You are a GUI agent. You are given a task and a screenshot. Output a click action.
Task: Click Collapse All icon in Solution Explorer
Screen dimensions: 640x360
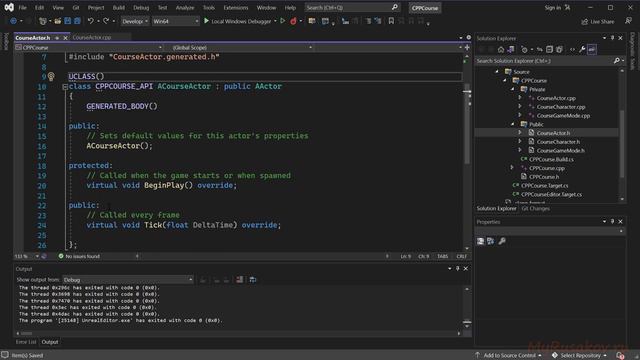[x=549, y=49]
